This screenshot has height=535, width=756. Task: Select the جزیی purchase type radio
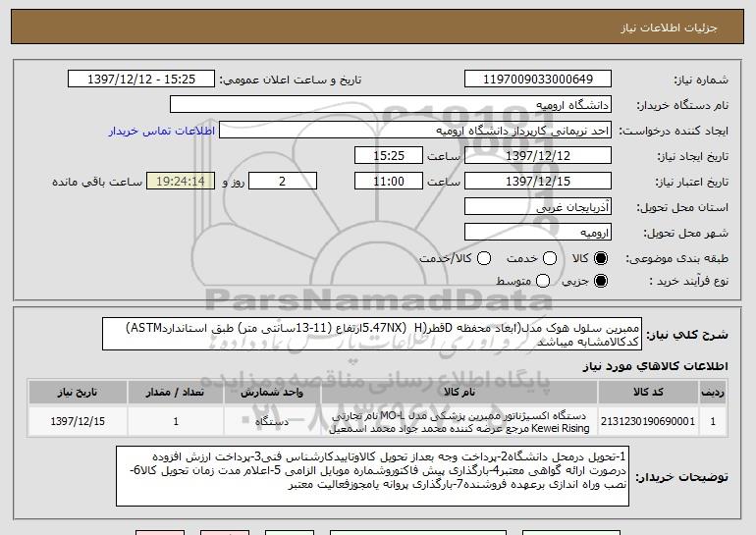[x=601, y=281]
